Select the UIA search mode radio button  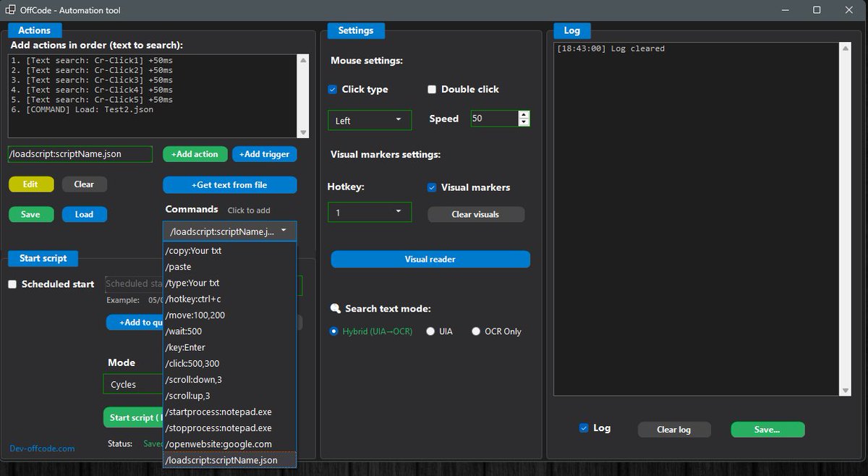[x=430, y=331]
